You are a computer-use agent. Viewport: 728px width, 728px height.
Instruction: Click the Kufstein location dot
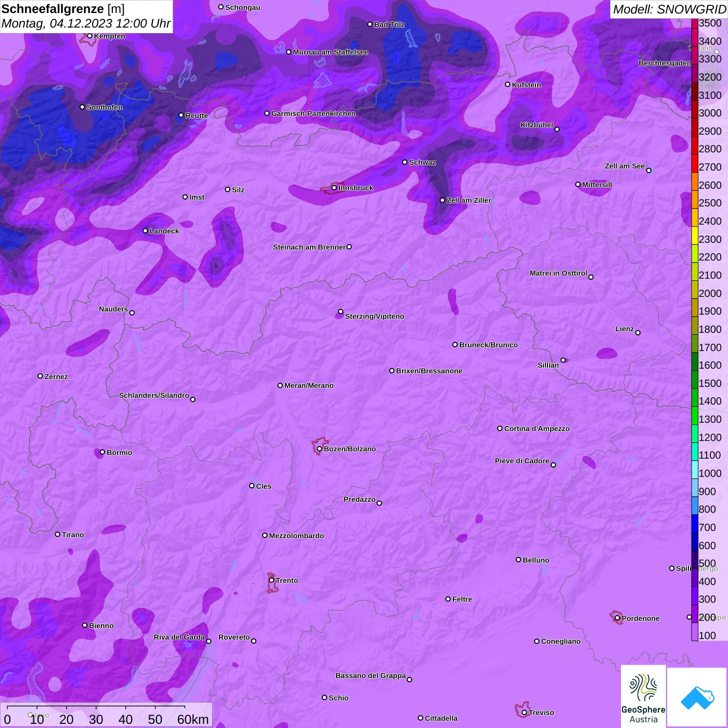pyautogui.click(x=508, y=84)
